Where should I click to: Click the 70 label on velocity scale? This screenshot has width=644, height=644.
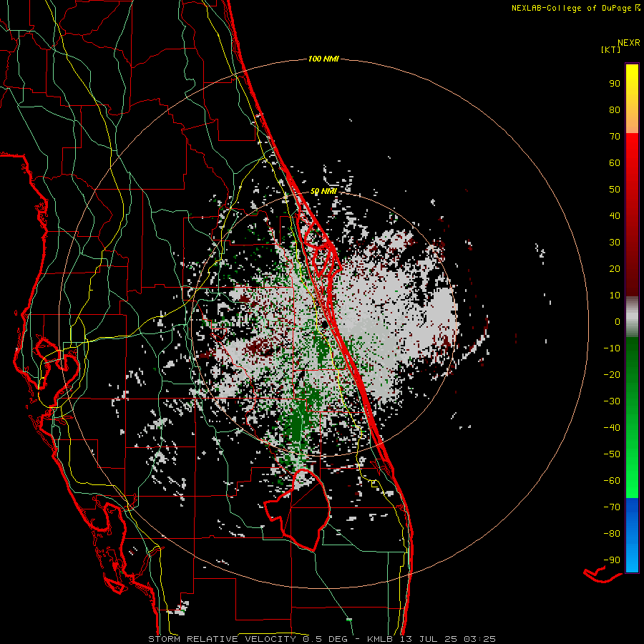[615, 137]
